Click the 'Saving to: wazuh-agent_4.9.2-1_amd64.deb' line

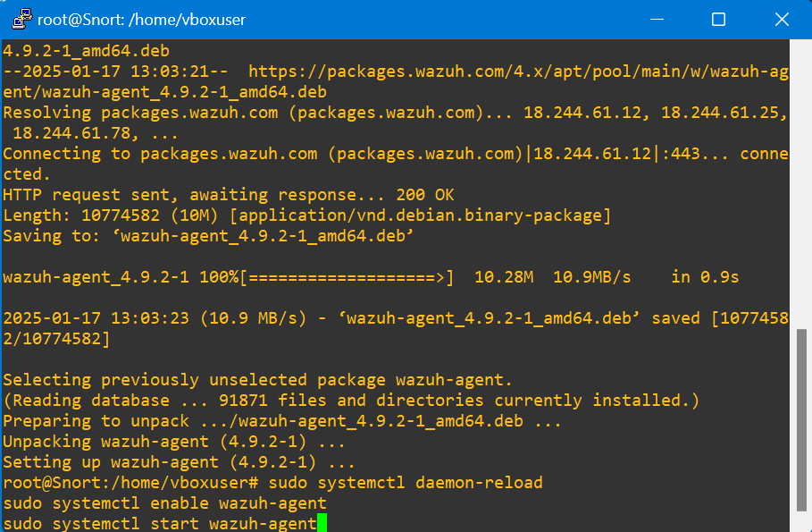pos(208,236)
